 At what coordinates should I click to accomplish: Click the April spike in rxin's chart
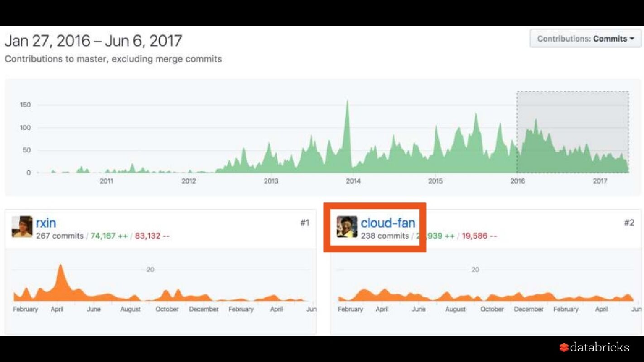coord(60,271)
